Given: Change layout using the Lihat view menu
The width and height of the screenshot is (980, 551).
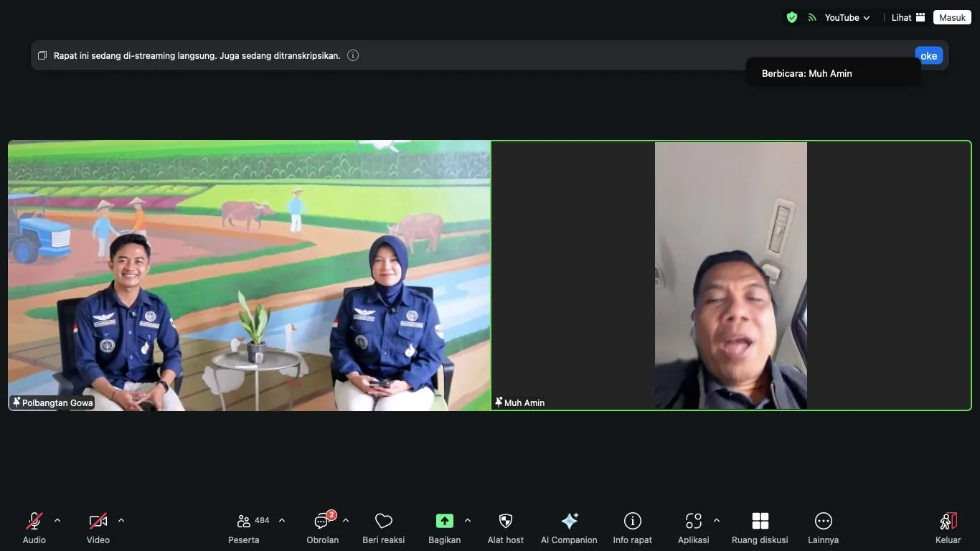Looking at the screenshot, I should 908,18.
